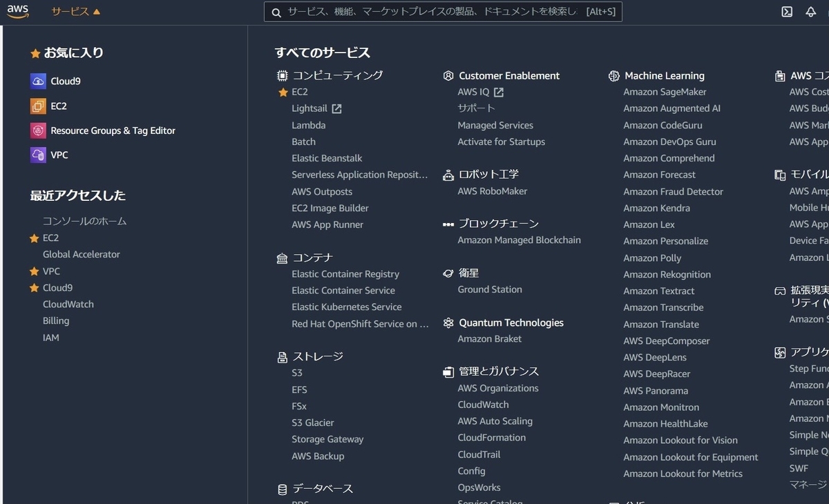Unfavorite VPC star in recently accessed

(34, 271)
